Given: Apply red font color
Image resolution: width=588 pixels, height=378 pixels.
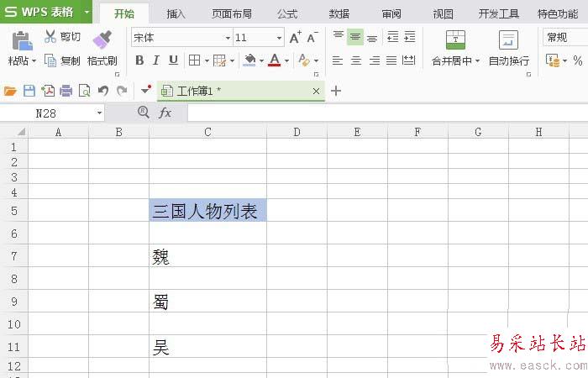Looking at the screenshot, I should click(x=275, y=60).
